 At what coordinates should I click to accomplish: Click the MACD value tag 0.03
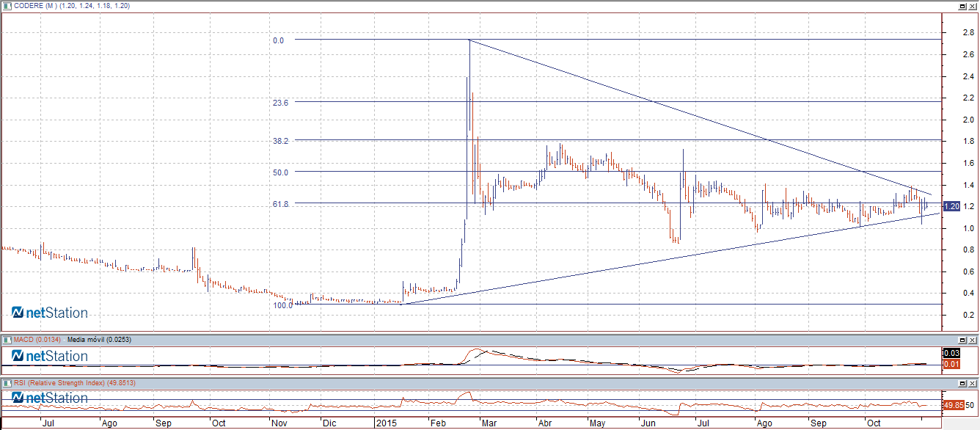[x=951, y=354]
